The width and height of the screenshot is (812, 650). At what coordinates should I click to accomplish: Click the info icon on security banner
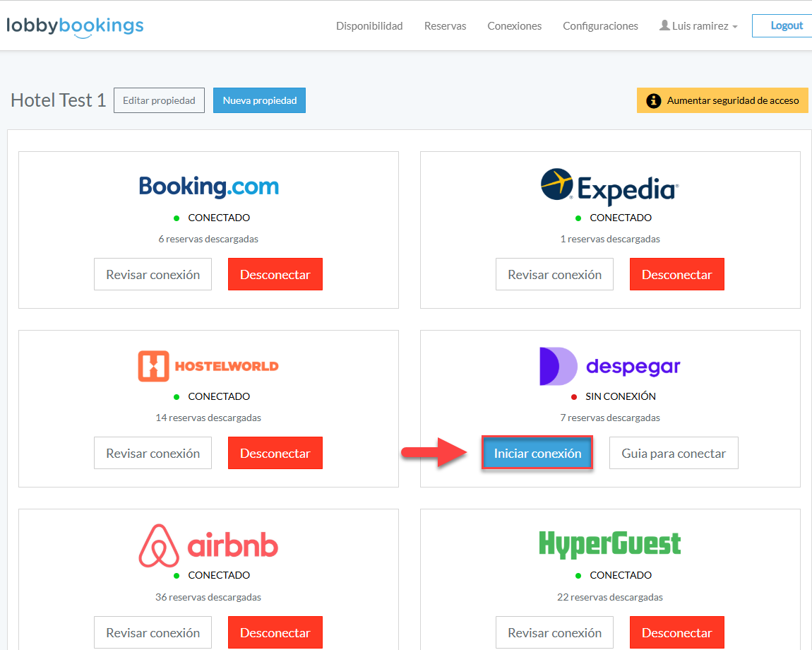(x=654, y=100)
